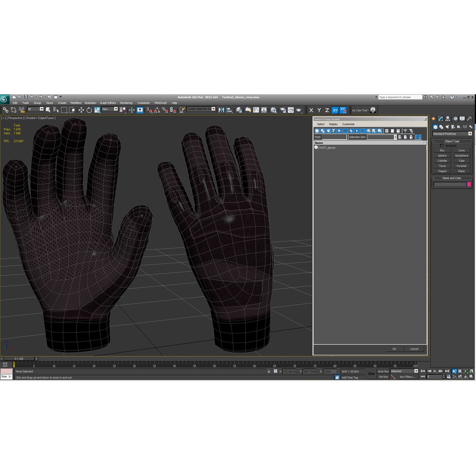Screen dimensions: 476x476
Task: Create a GeoSphere primitive
Action: (461, 156)
